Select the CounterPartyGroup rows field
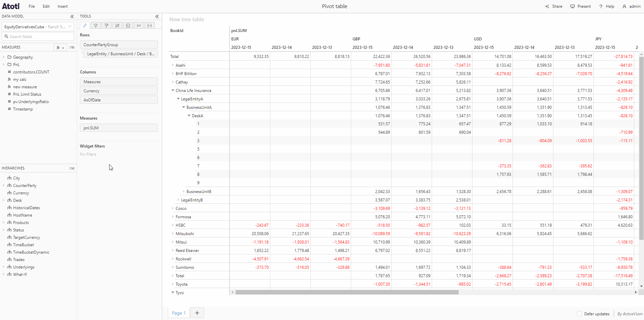 click(x=119, y=44)
